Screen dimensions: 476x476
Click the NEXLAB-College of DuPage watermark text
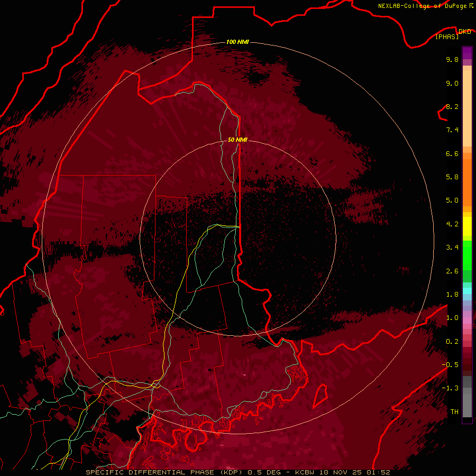coord(422,6)
